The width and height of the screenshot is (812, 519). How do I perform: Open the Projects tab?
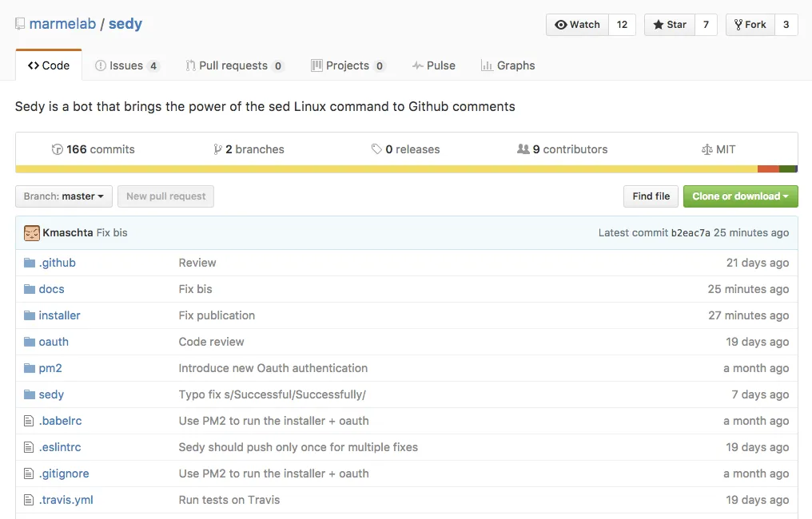pyautogui.click(x=348, y=65)
